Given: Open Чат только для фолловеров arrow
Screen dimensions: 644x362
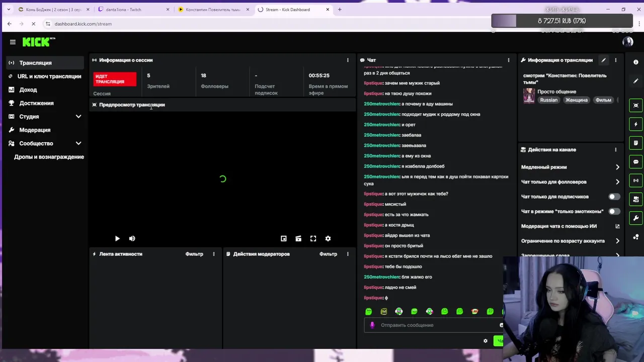Looking at the screenshot, I should (617, 182).
